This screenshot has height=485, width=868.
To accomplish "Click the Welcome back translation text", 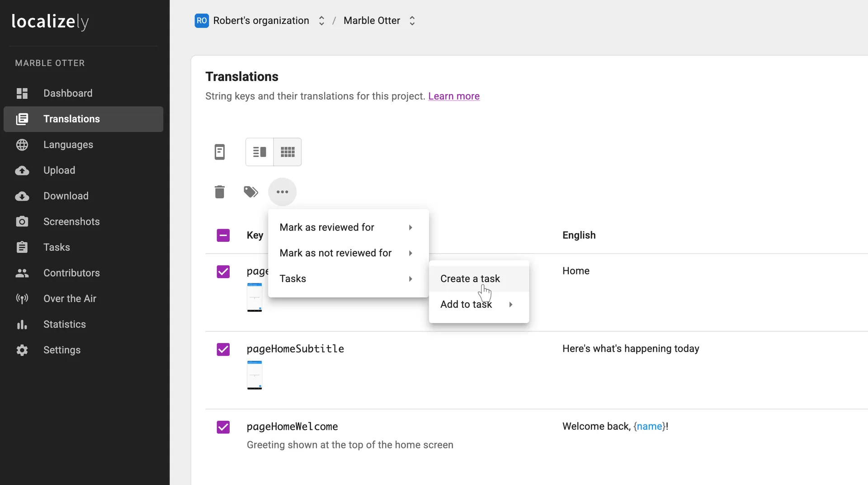I will (x=615, y=426).
